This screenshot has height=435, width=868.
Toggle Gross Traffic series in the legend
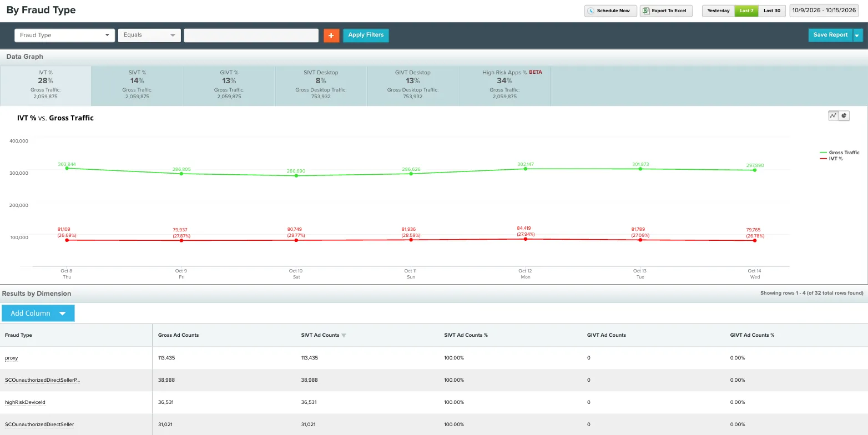point(840,153)
